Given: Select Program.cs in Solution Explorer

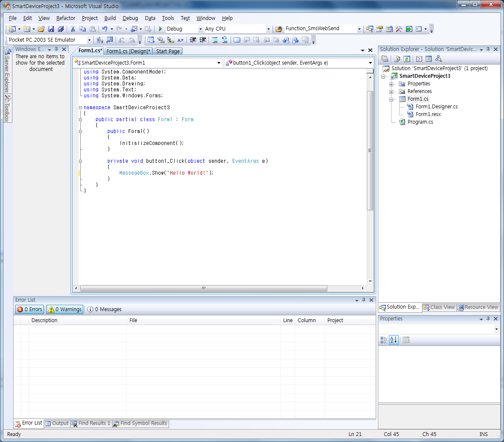Looking at the screenshot, I should pyautogui.click(x=420, y=122).
